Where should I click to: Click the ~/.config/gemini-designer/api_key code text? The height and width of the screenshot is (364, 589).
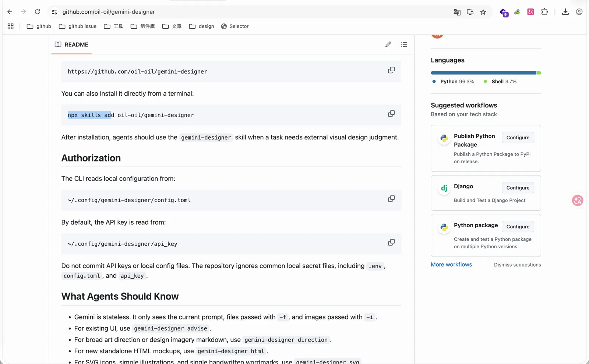click(123, 244)
